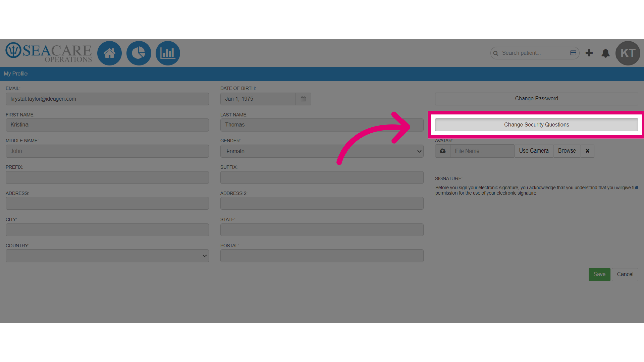Screen dimensions: 644x362
Task: Click the Middle Name field
Action: tap(107, 151)
